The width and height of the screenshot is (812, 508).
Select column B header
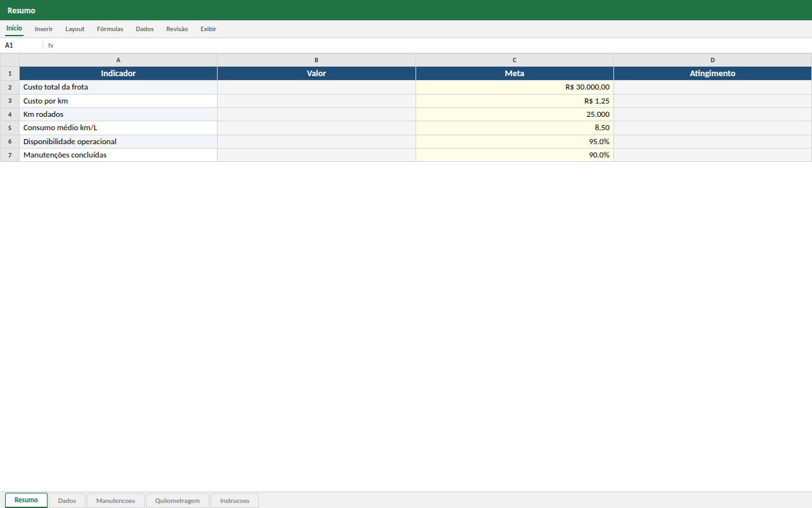[x=317, y=60]
